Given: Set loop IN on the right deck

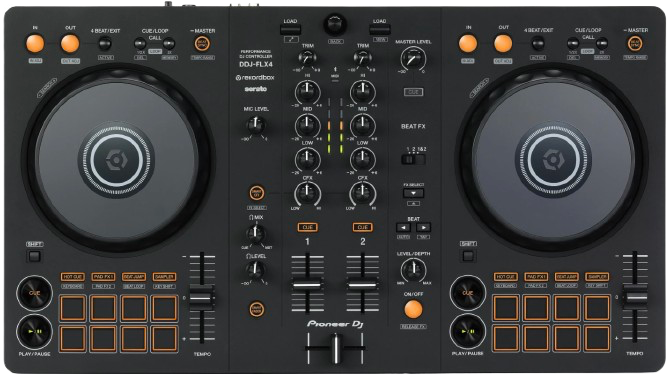Looking at the screenshot, I should point(468,43).
